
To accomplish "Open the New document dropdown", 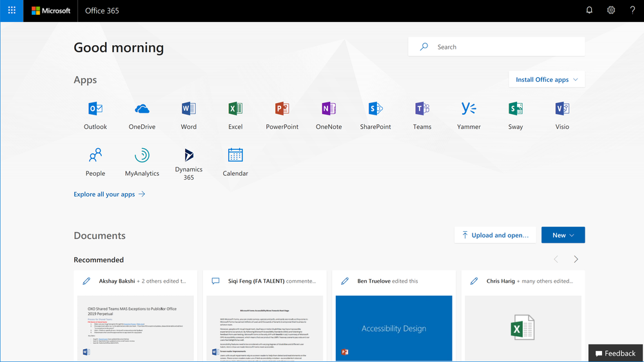I will coord(563,235).
